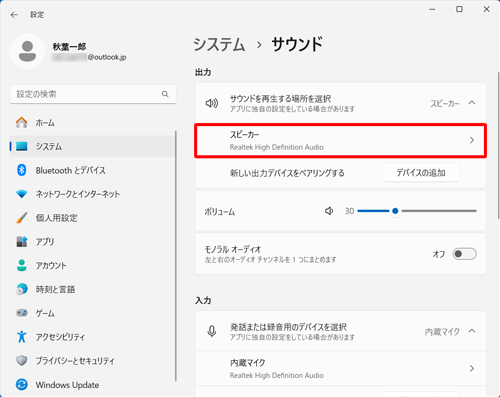Click the network Wi-Fi icon

pos(22,194)
